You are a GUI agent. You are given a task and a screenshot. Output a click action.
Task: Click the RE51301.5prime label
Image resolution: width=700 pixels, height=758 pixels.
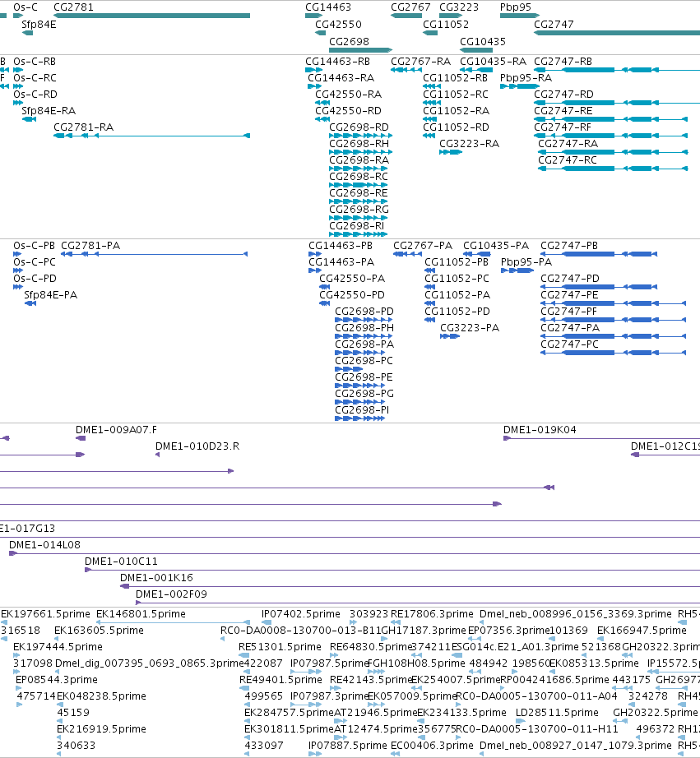(x=280, y=647)
